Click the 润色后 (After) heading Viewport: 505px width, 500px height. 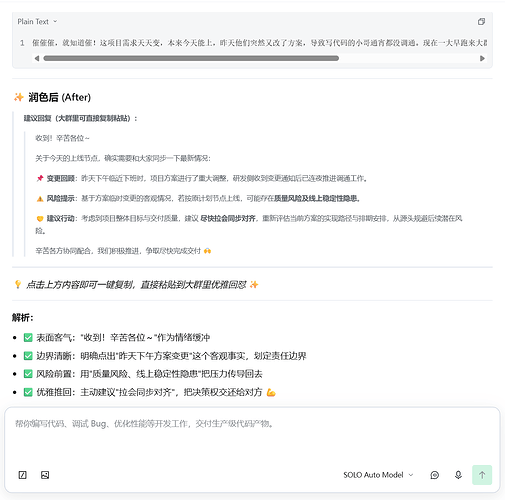[59, 97]
